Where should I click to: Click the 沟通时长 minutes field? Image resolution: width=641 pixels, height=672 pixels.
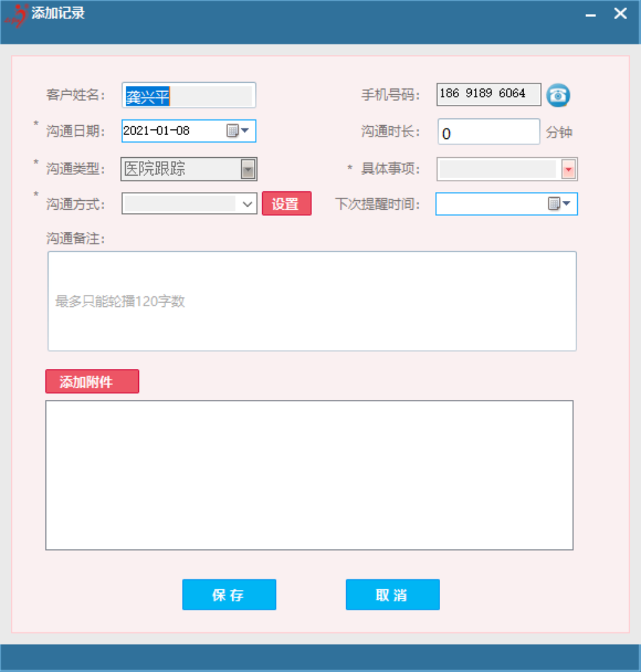[488, 132]
